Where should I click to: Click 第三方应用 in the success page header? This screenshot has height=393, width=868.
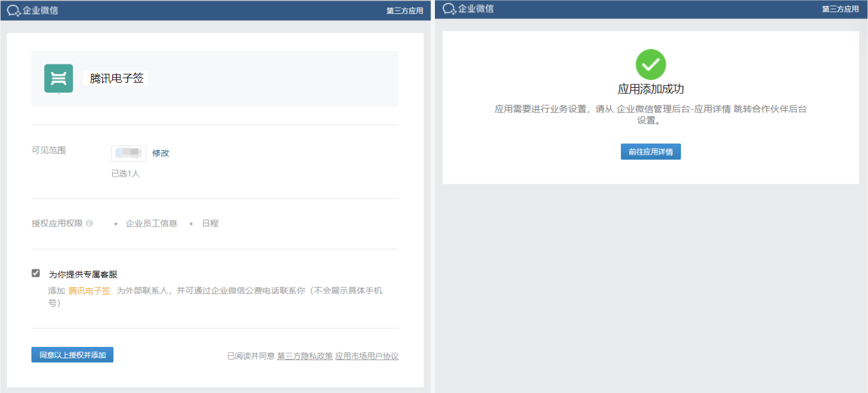coord(840,9)
